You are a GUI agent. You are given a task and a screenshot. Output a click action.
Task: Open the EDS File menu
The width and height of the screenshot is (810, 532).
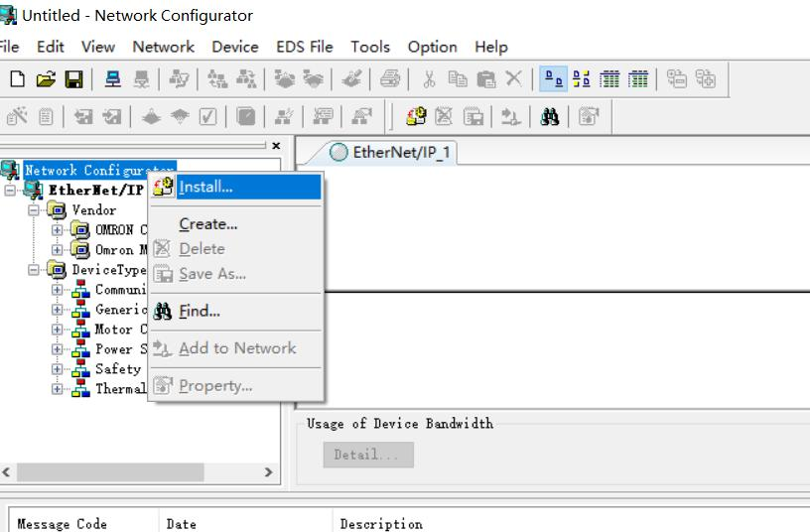point(304,47)
